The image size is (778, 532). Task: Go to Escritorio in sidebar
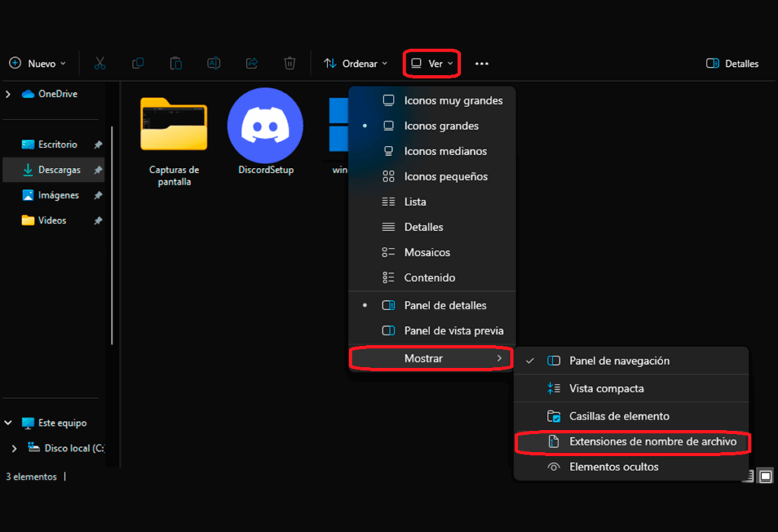pyautogui.click(x=49, y=144)
